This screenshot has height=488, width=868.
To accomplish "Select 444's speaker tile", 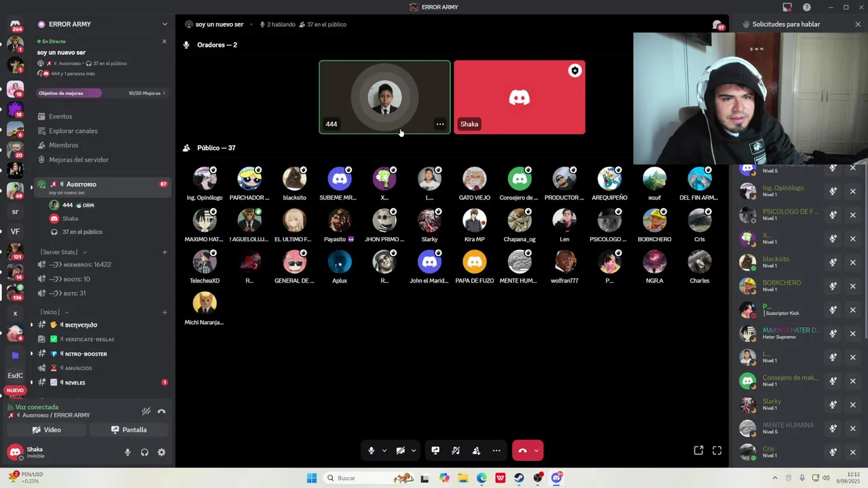I will pyautogui.click(x=384, y=97).
